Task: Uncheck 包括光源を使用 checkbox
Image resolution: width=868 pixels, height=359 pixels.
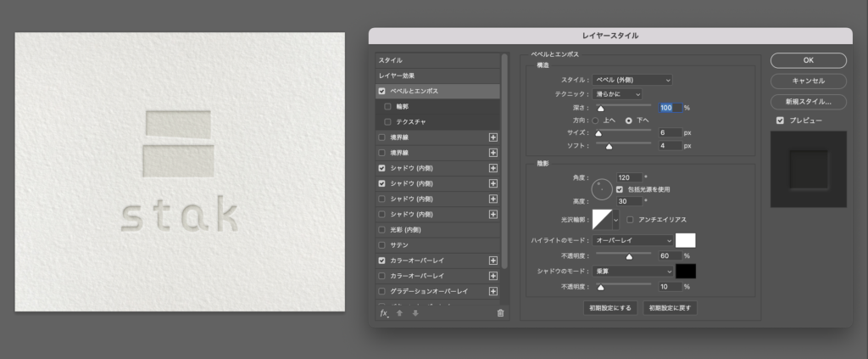Action: tap(620, 189)
